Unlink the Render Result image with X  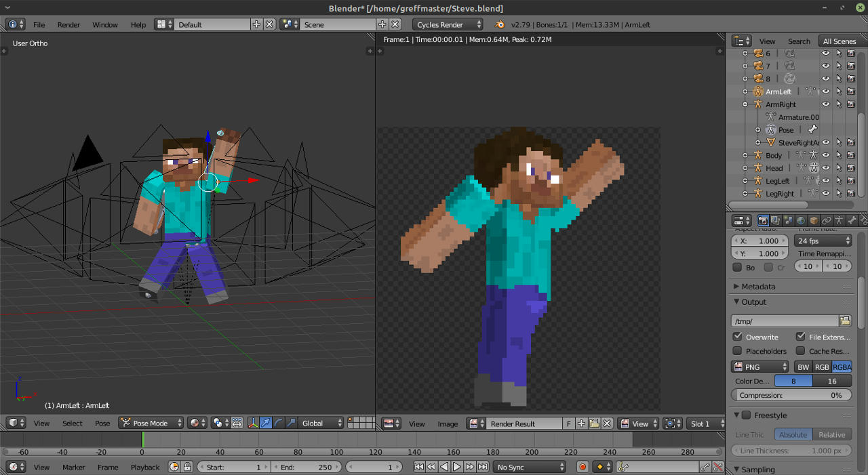click(607, 424)
